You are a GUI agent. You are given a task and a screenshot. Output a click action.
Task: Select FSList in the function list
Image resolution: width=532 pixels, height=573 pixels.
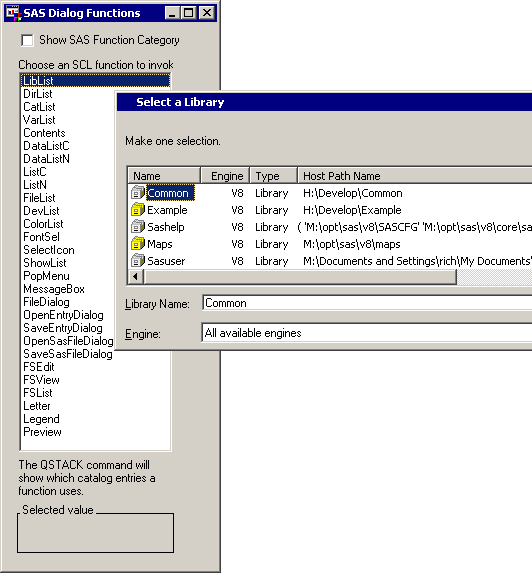38,393
